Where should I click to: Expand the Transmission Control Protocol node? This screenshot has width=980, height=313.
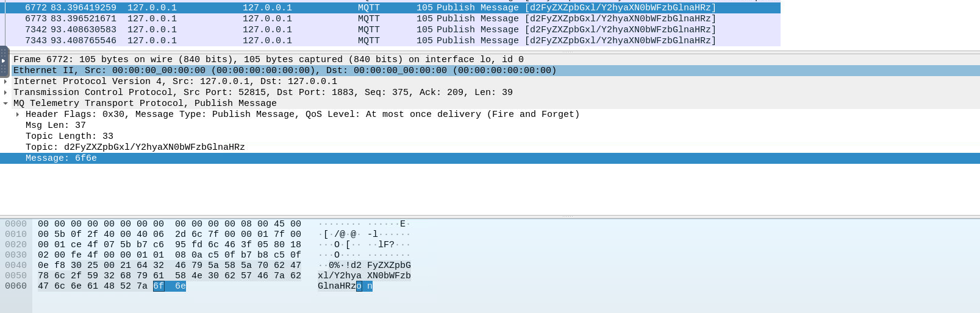pos(5,93)
